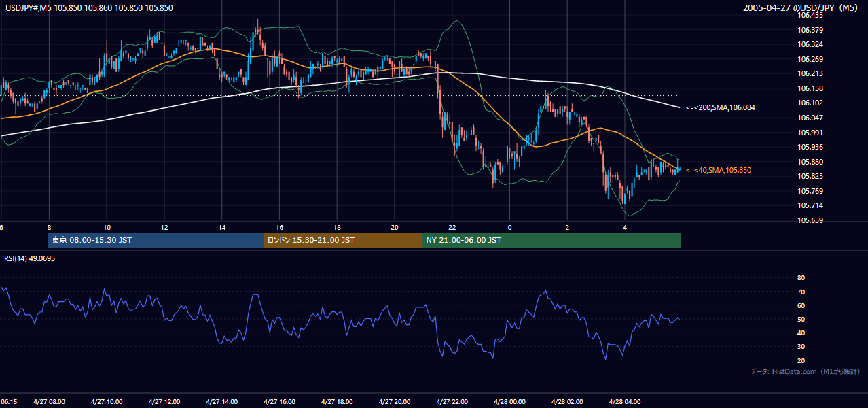Click the 4/28 04:00 bottom date label
This screenshot has width=868, height=408.
tap(625, 401)
